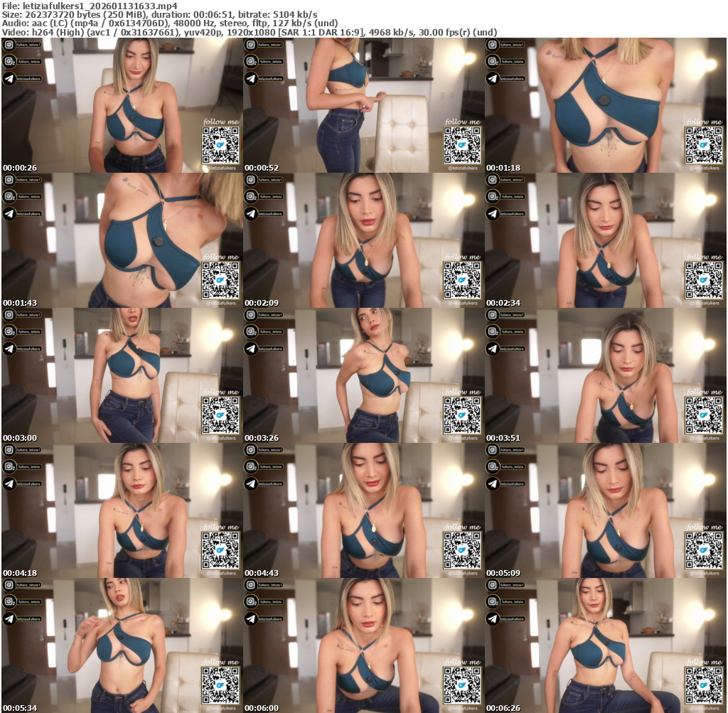Click the file name line in the header
The height and width of the screenshot is (713, 728).
click(89, 6)
